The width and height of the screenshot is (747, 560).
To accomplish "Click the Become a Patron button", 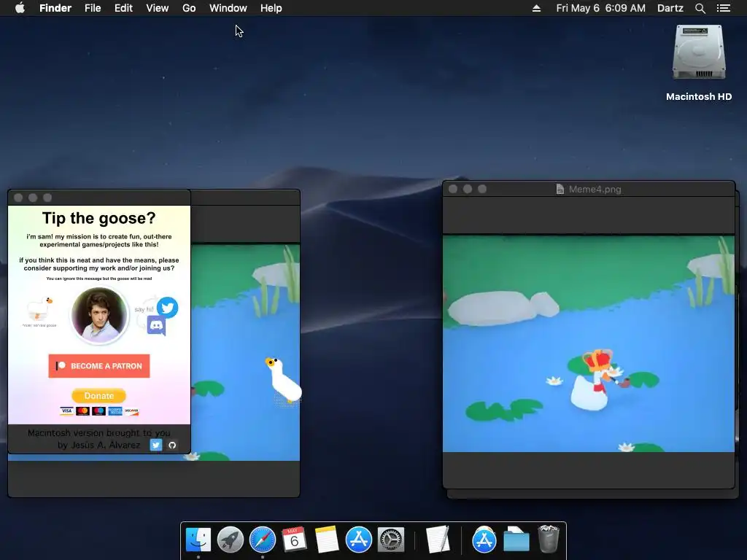I will (x=99, y=366).
